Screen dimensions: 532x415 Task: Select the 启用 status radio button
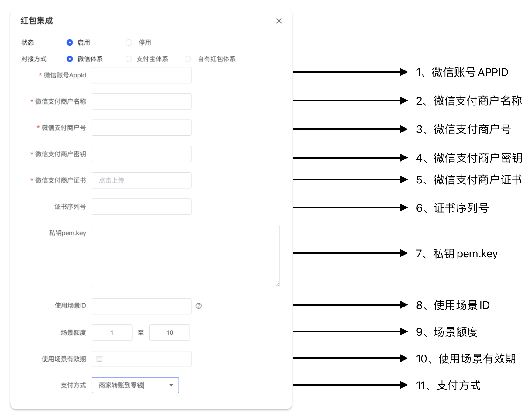[x=70, y=43]
